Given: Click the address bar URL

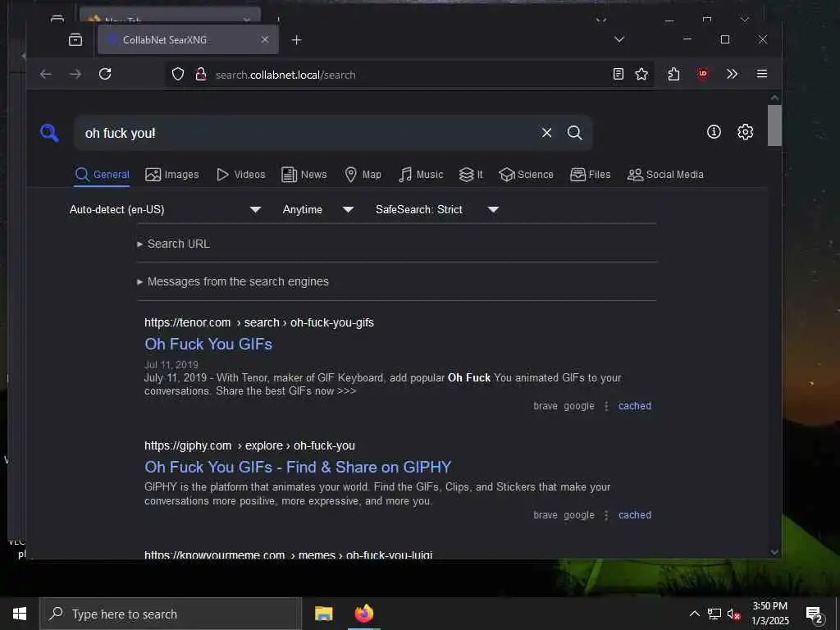Looking at the screenshot, I should tap(285, 75).
